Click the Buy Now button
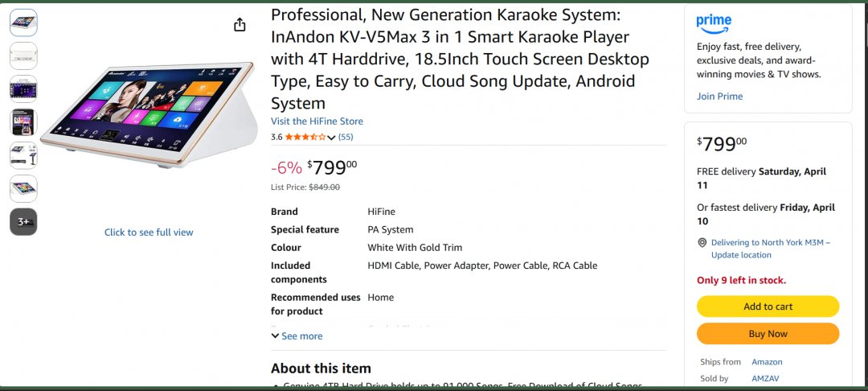The width and height of the screenshot is (868, 391). (x=768, y=334)
